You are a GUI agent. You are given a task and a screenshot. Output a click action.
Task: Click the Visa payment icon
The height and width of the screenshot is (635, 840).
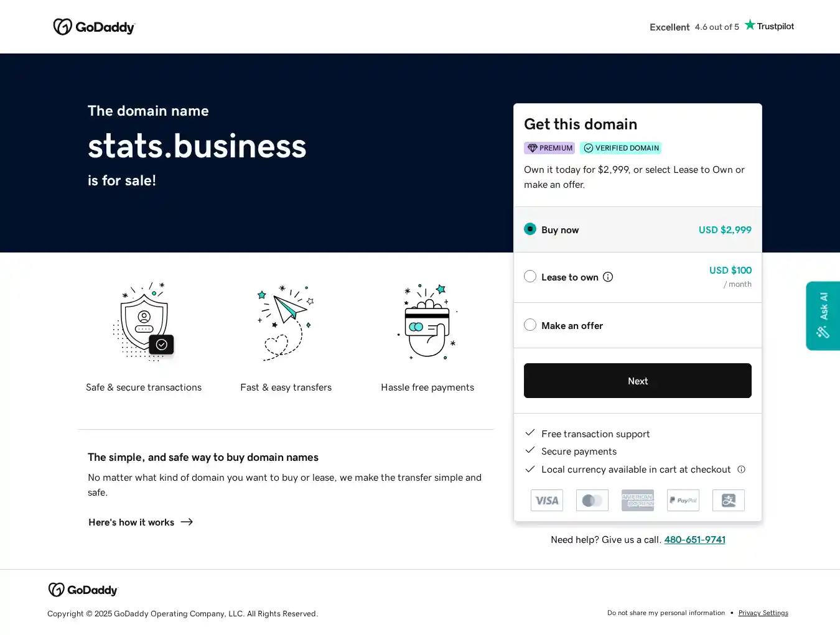tap(547, 500)
